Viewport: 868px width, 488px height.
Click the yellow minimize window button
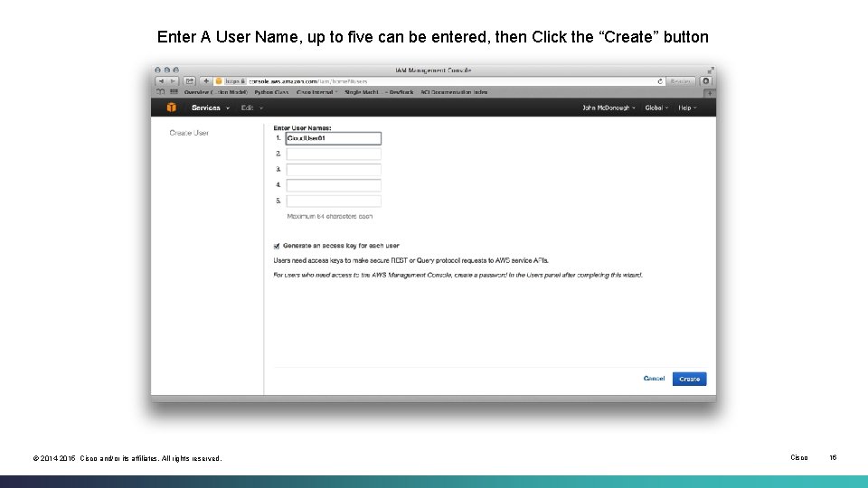coord(166,70)
